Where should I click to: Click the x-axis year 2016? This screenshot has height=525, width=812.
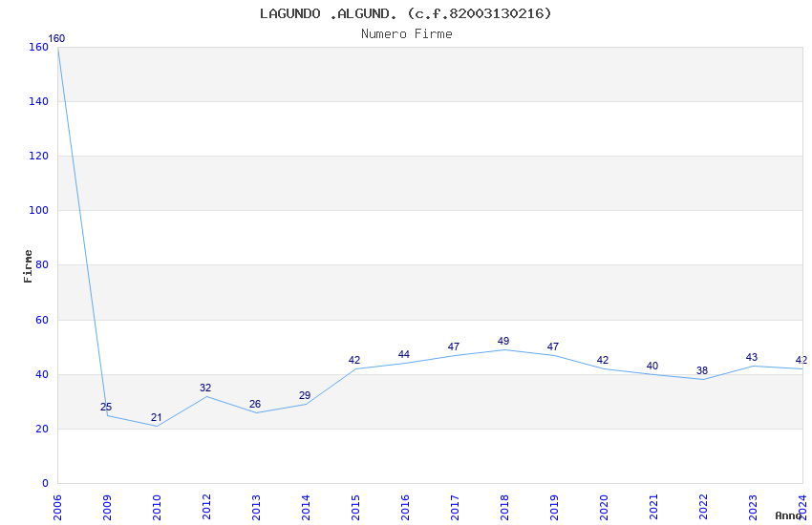tap(405, 507)
